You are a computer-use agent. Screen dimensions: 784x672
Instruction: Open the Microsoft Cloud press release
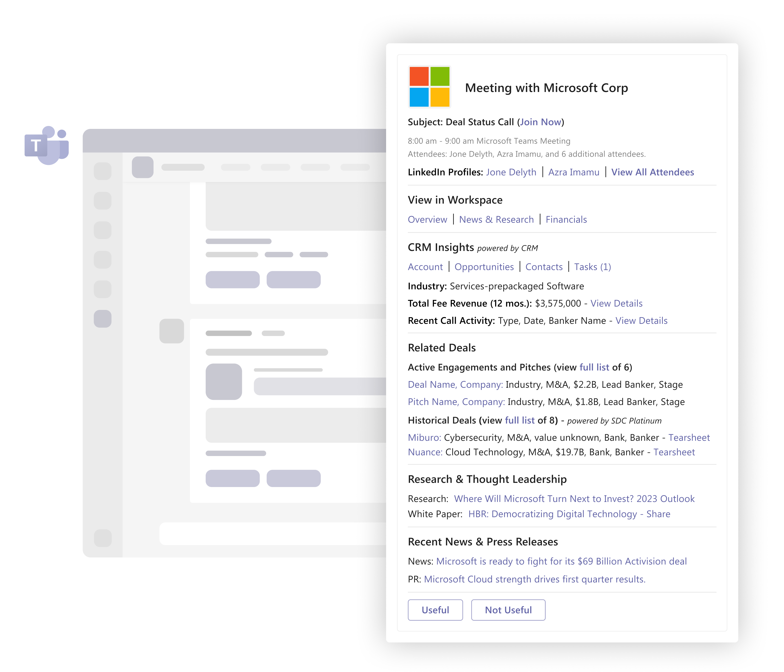(x=535, y=579)
